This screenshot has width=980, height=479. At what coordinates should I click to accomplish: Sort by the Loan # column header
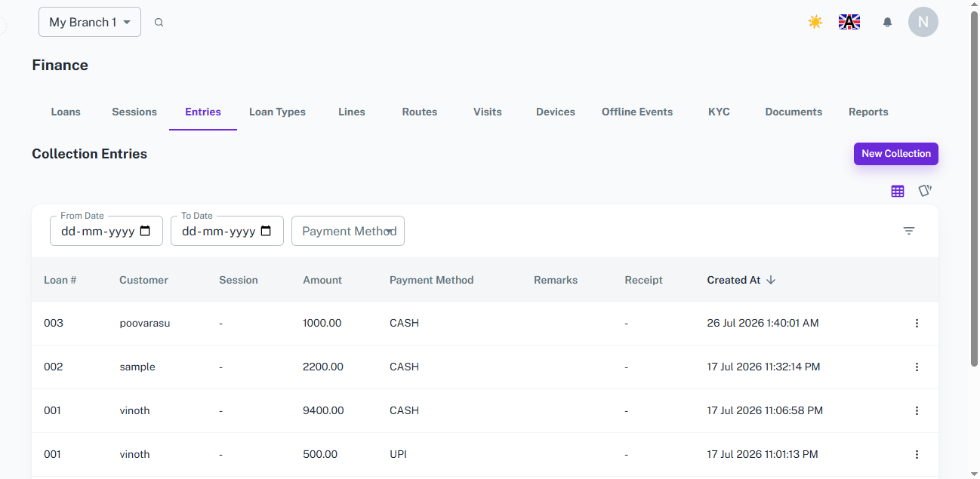(60, 280)
